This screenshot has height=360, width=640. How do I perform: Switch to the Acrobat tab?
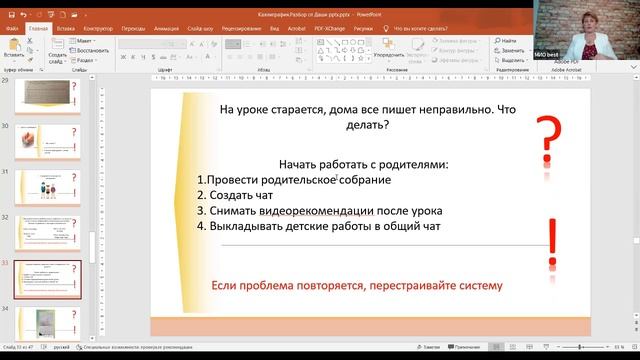coord(296,29)
